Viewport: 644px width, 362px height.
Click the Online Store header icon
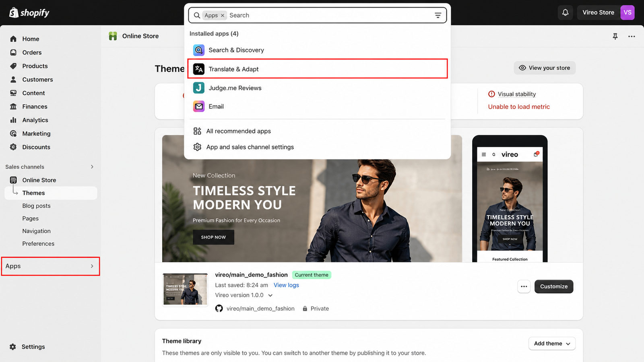pyautogui.click(x=113, y=36)
